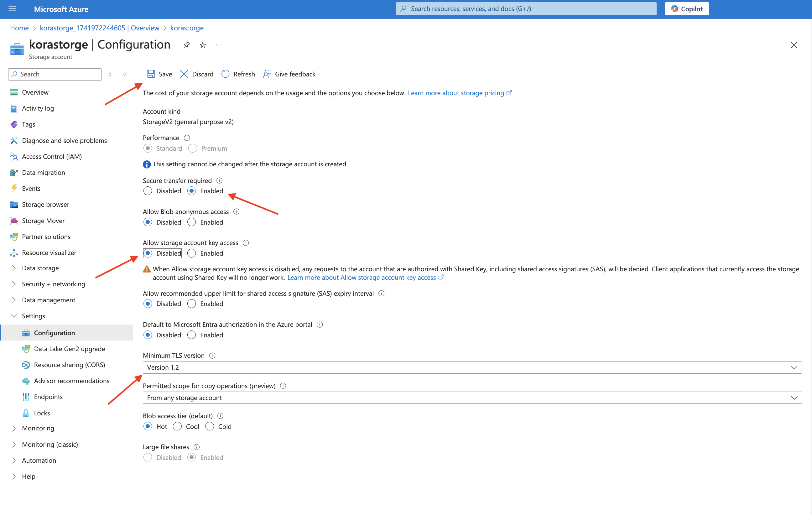812x515 pixels.
Task: Expand the Monitoring (classic) group
Action: tap(14, 445)
